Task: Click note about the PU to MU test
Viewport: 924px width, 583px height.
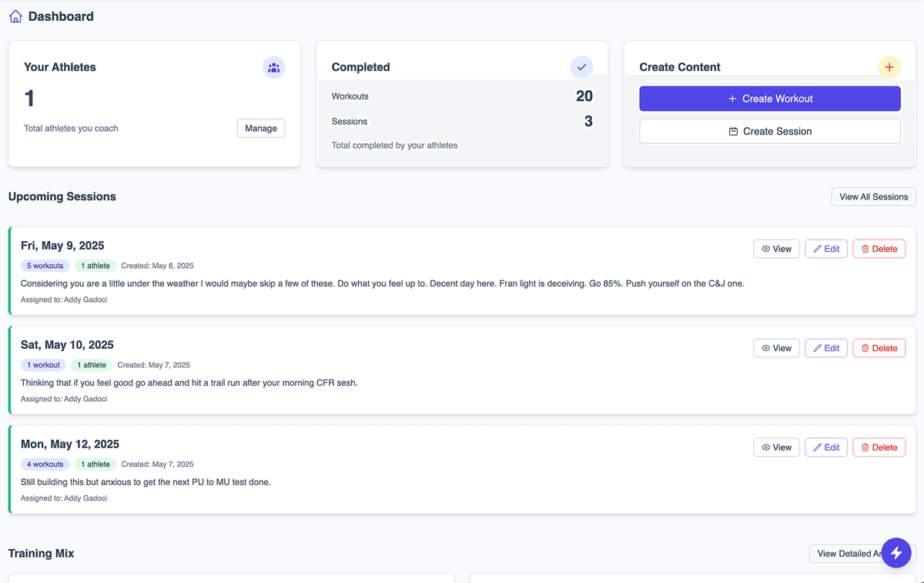Action: [x=146, y=482]
